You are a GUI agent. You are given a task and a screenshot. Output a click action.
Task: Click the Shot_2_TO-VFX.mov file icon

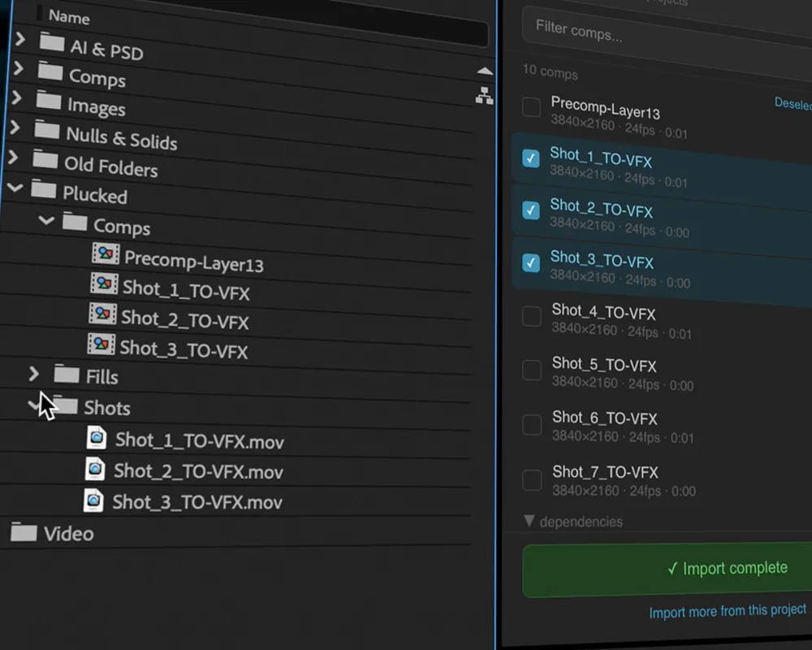click(95, 468)
